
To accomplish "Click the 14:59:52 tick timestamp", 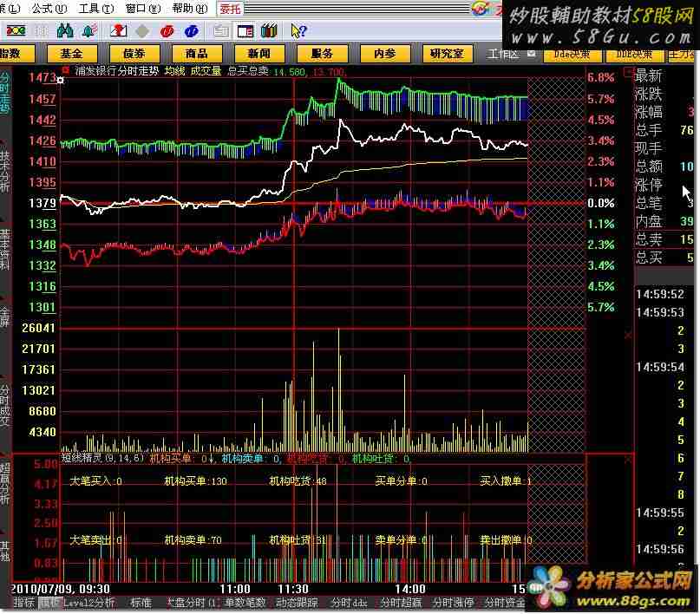I will pos(660,295).
